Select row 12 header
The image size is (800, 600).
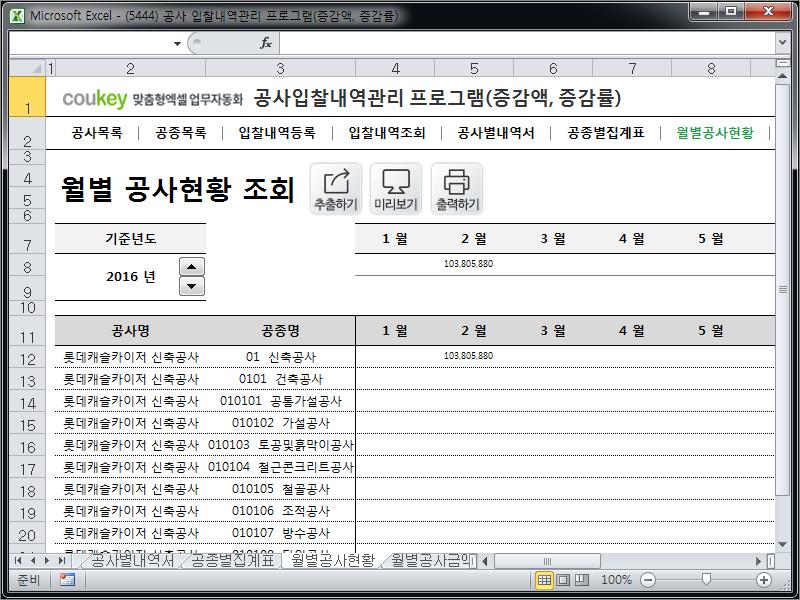coord(27,359)
